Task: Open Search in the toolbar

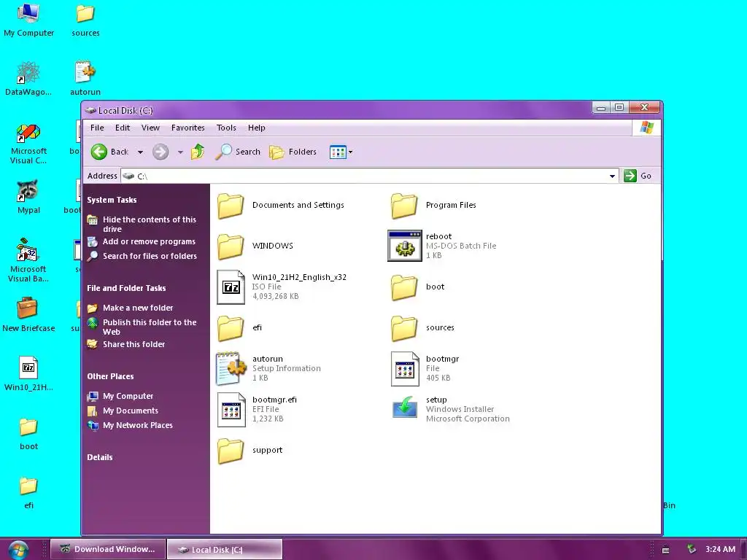Action: click(238, 152)
